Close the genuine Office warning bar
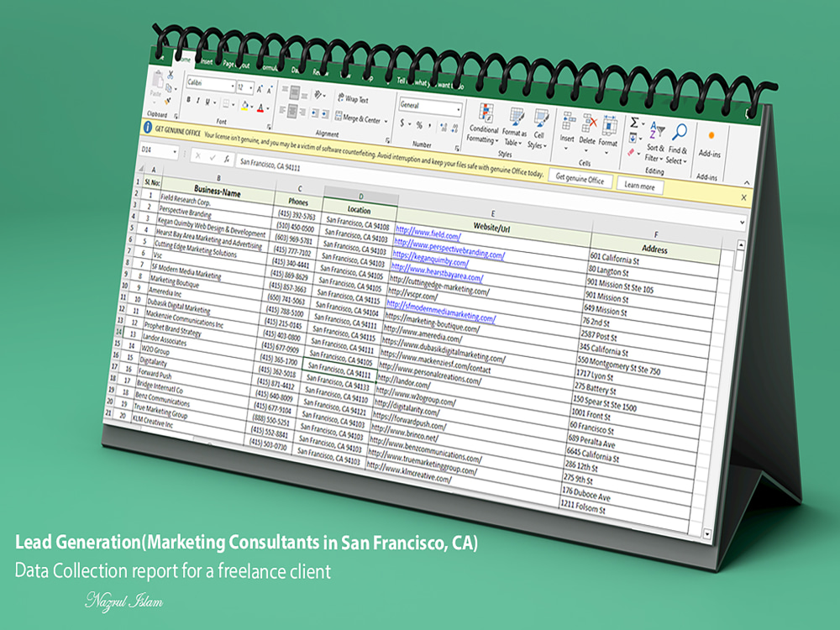The width and height of the screenshot is (840, 630). pyautogui.click(x=743, y=197)
